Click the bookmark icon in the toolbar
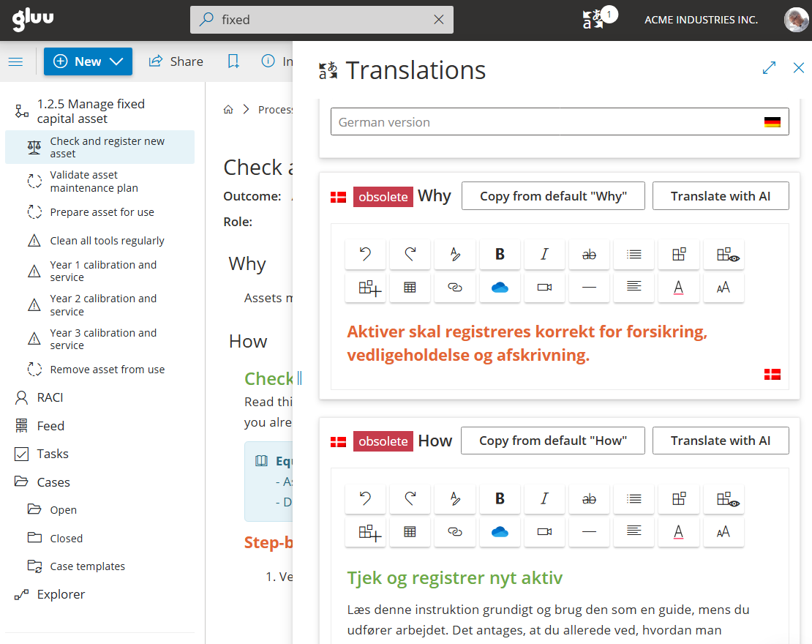This screenshot has height=644, width=812. [233, 61]
